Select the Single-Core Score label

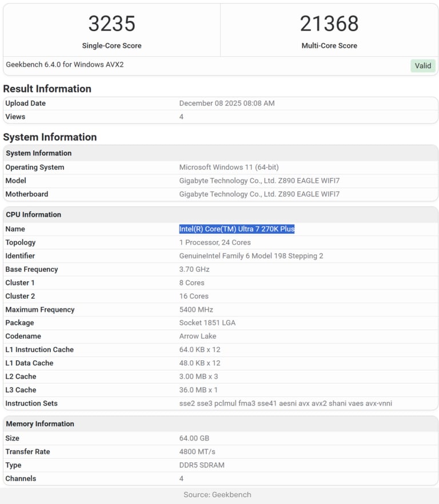coord(111,46)
